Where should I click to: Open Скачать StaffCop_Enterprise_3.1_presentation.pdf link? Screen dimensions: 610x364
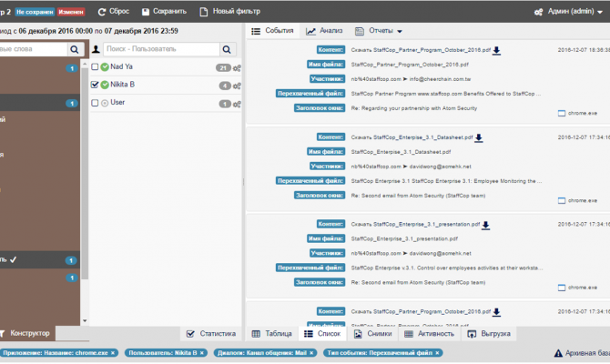tap(415, 225)
